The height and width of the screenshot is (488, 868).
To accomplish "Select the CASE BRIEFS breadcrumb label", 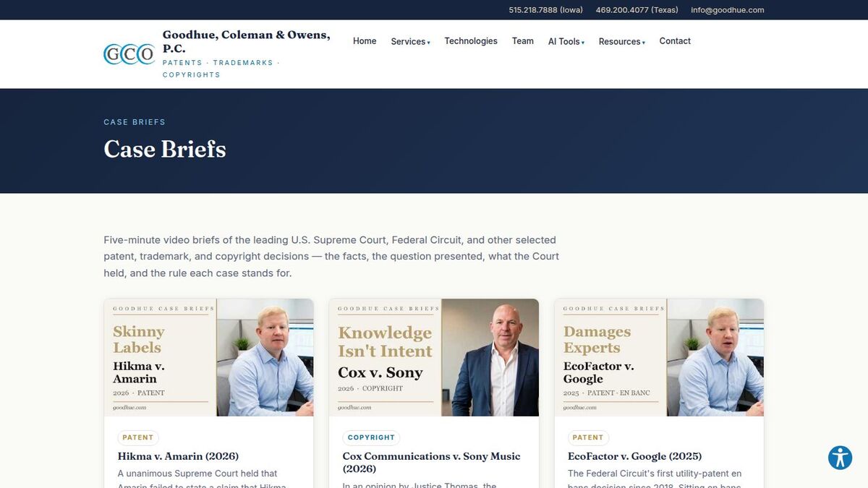I will coord(135,122).
